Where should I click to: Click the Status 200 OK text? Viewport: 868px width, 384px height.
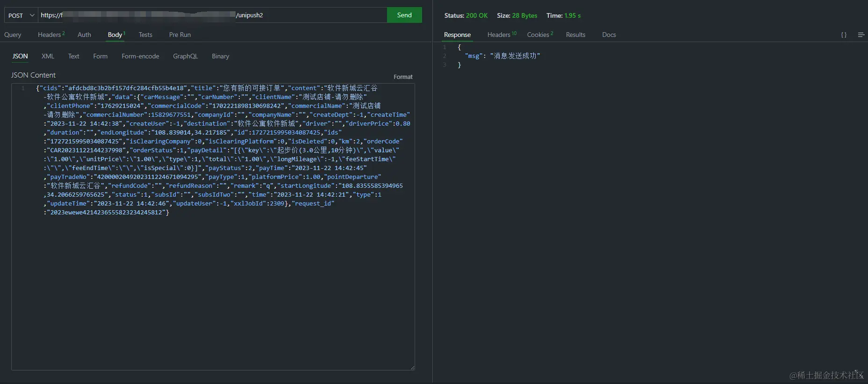[x=466, y=15]
